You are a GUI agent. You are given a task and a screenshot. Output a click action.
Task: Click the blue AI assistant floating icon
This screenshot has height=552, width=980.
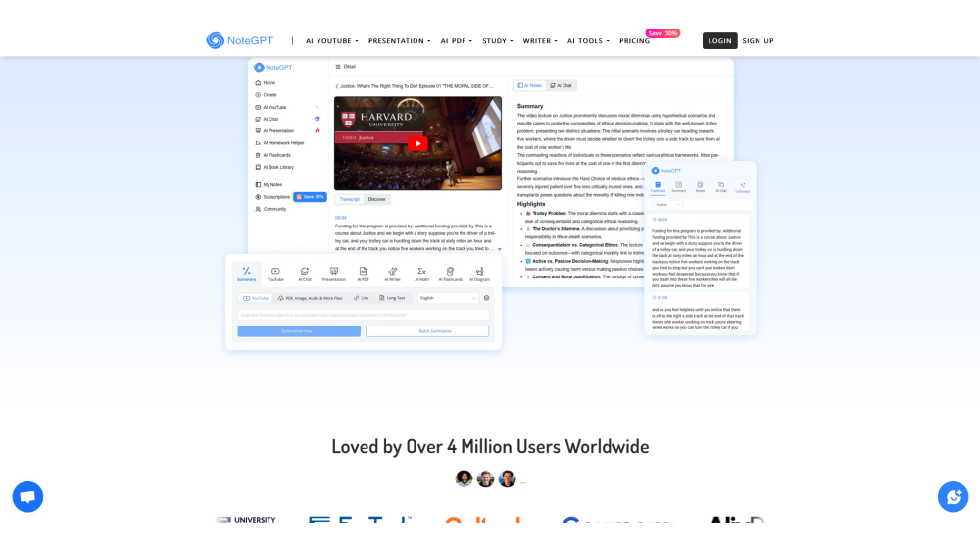click(x=952, y=497)
